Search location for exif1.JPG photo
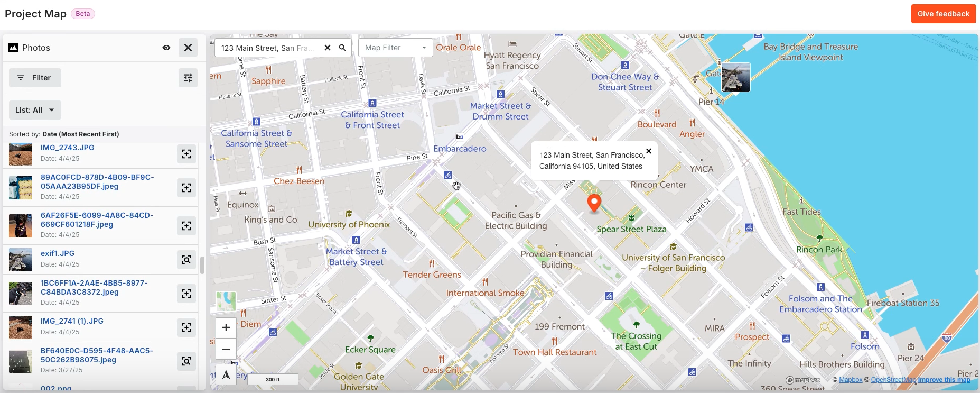Viewport: 980px width, 393px height. click(186, 260)
